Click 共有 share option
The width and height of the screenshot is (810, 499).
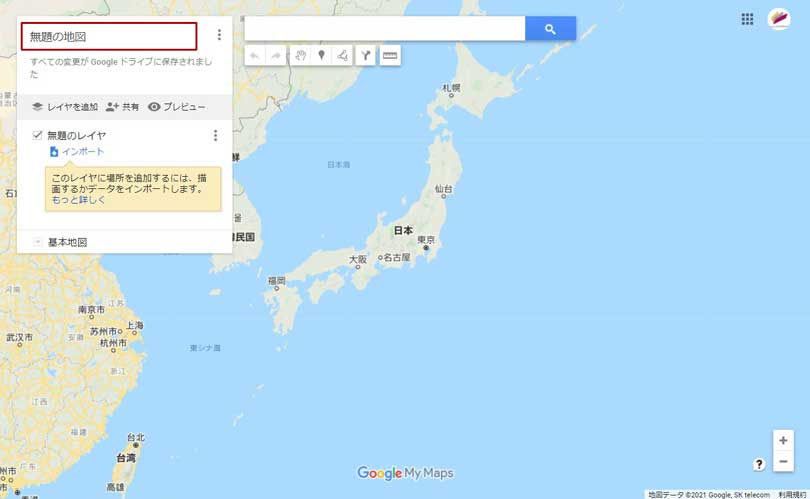pos(122,107)
